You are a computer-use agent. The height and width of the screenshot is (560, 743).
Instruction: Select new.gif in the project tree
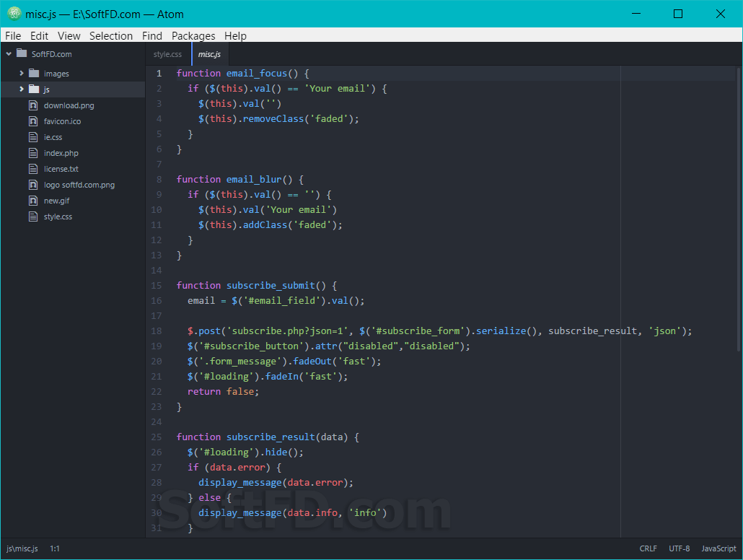click(x=57, y=201)
